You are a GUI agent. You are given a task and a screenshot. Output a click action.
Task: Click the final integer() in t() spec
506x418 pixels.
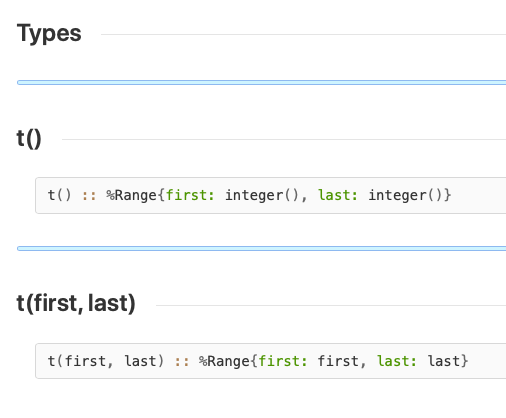[x=405, y=195]
